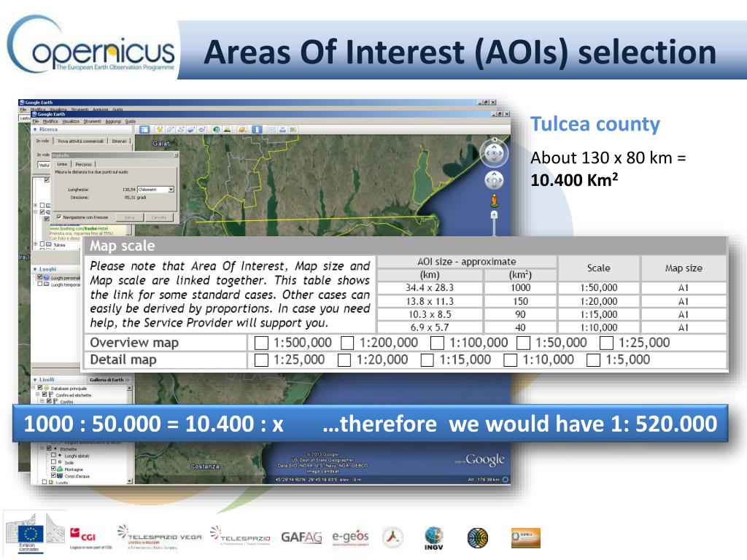Image resolution: width=747 pixels, height=560 pixels.
Task: Close the Righello ruler dialog
Action: (x=176, y=155)
